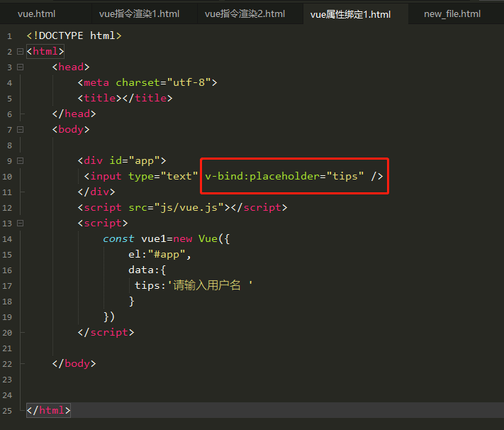Click the closing body tag
The height and width of the screenshot is (430, 504).
[74, 363]
